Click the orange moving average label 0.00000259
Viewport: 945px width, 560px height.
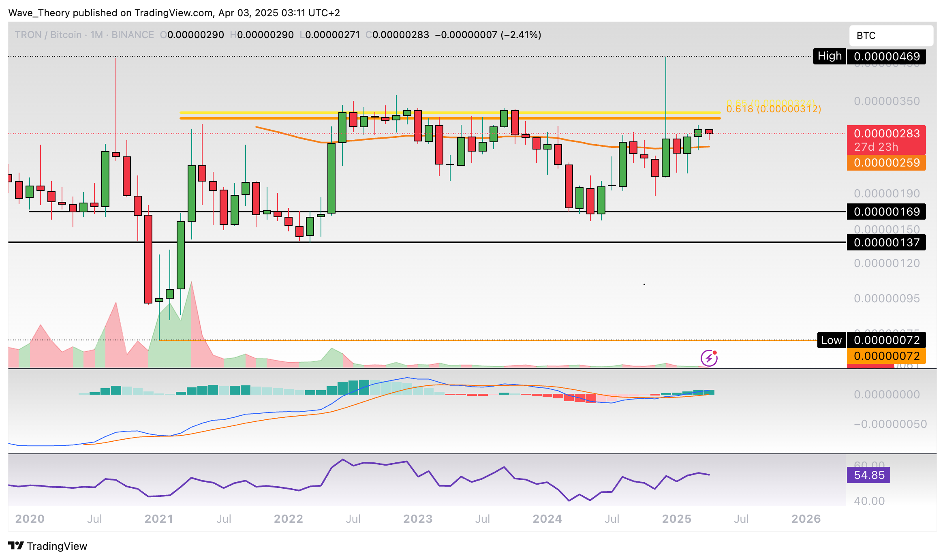tap(886, 163)
